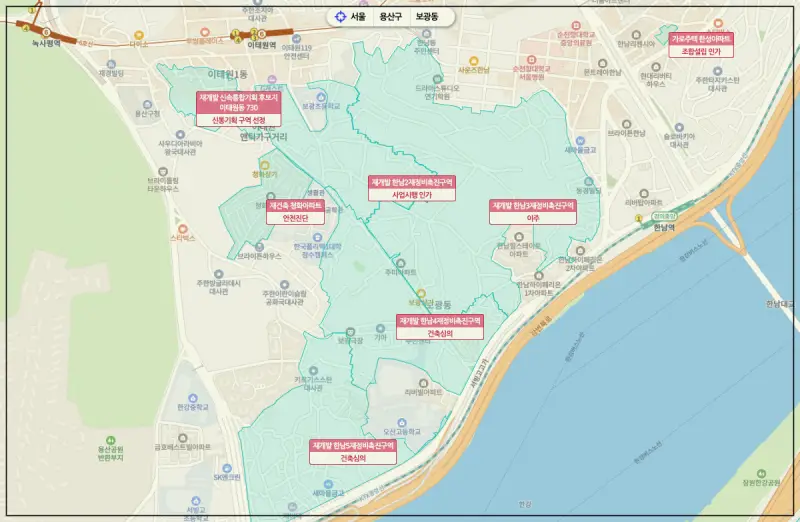Click the 사업시행 인가 status text
The width and height of the screenshot is (800, 522).
(412, 195)
